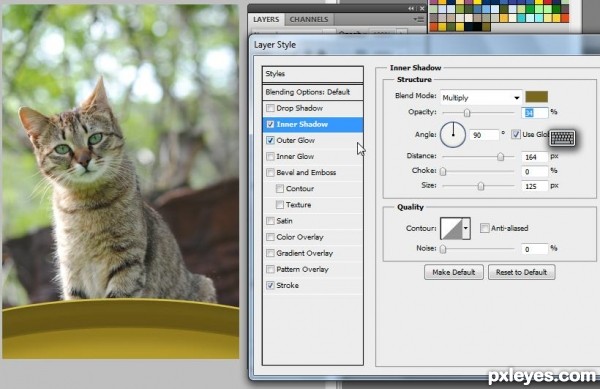This screenshot has height=389, width=600.
Task: Click the Choke value input field
Action: pyautogui.click(x=535, y=172)
